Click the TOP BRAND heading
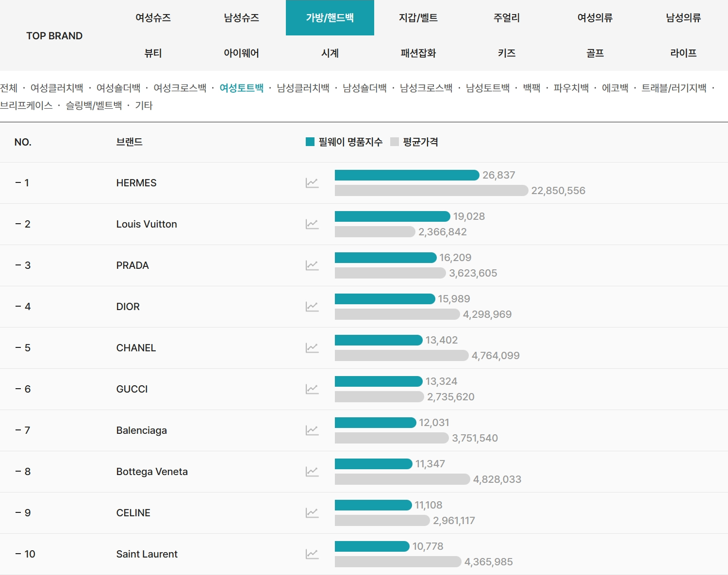This screenshot has height=575, width=728. point(54,36)
